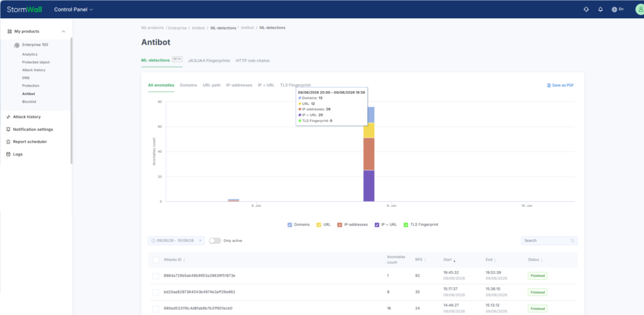
Task: Select the TLS Fingerprint sub-tab
Action: 296,86
